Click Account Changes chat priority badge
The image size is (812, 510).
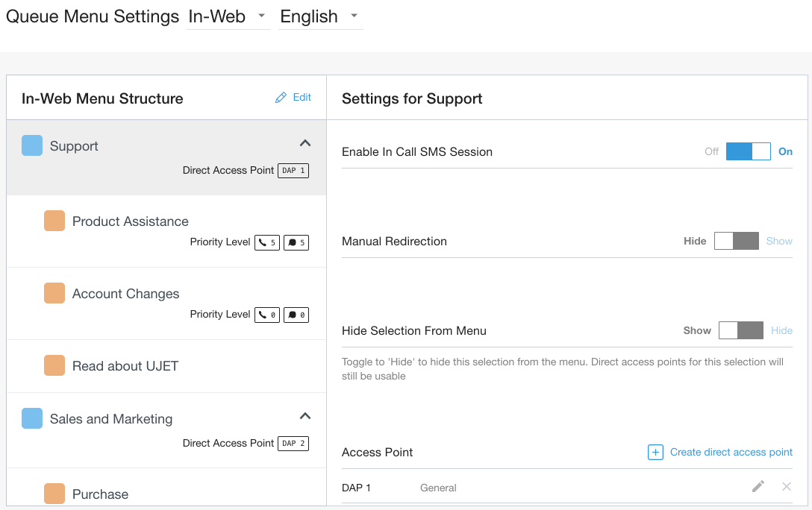296,315
